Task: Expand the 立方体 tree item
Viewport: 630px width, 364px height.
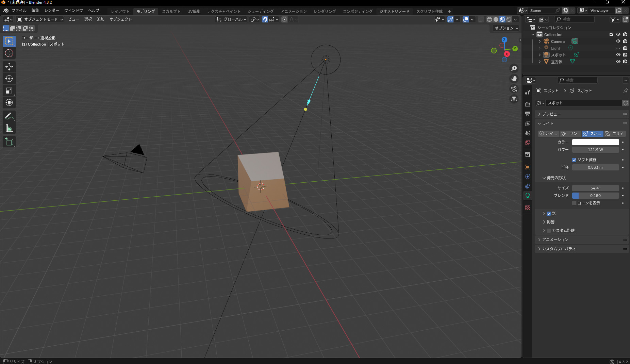Action: (x=540, y=62)
